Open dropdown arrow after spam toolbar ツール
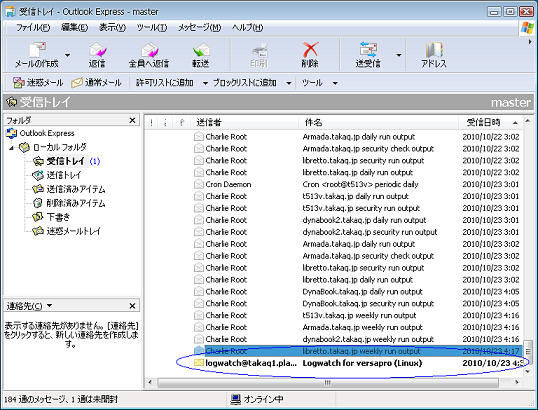Screen dimensions: 538x410 pyautogui.click(x=335, y=83)
